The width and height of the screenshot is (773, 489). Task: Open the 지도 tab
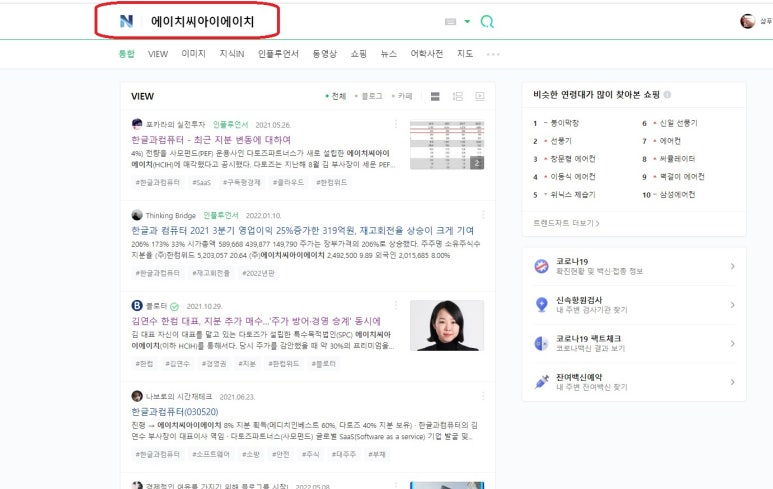tap(464, 54)
